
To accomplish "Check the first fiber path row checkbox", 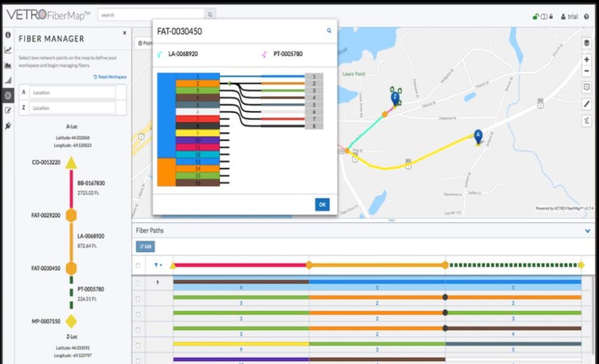I will (138, 264).
